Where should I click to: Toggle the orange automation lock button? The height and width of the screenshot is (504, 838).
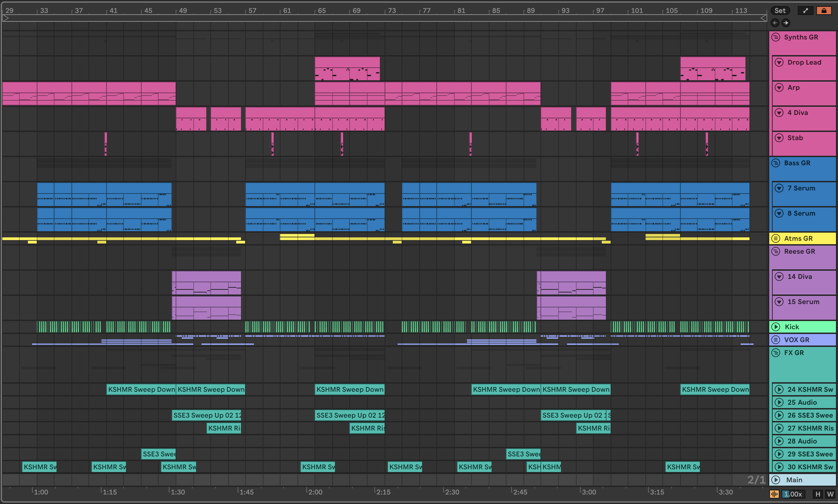pos(824,11)
